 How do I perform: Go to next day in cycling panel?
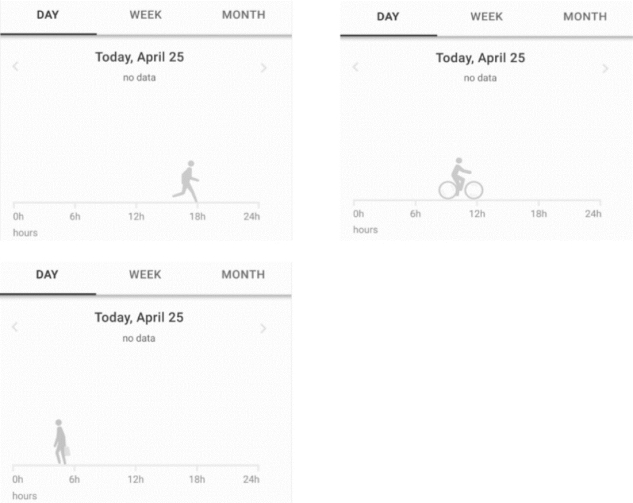[x=605, y=68]
